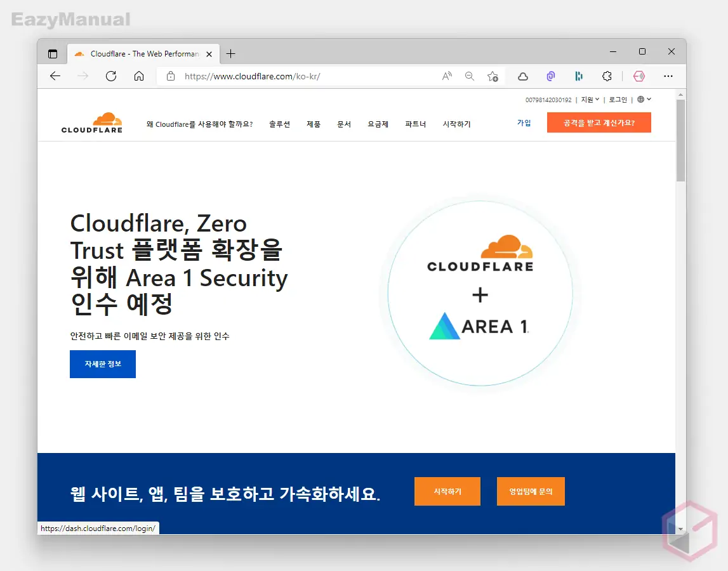Click the address bar URL field
This screenshot has height=571, width=728.
[x=305, y=76]
